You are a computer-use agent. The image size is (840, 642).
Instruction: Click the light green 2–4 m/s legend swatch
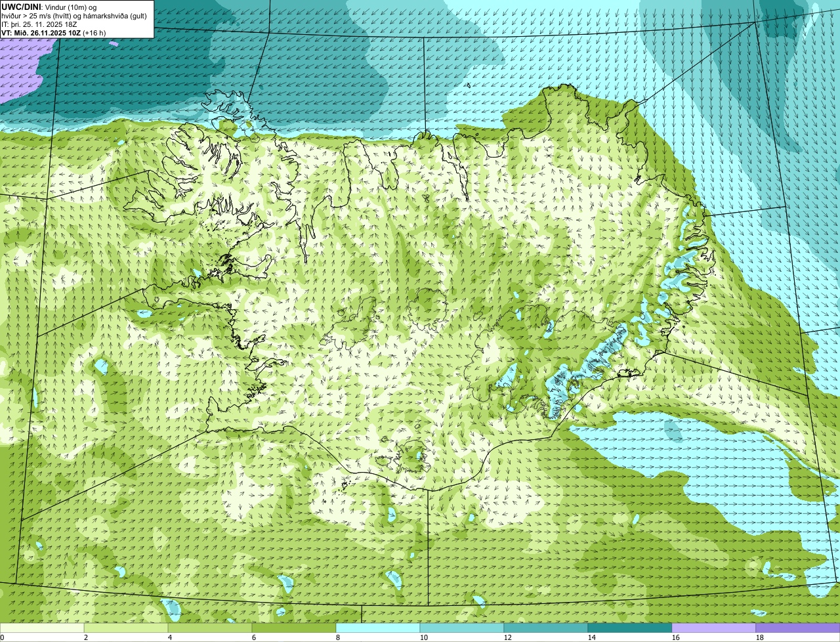pos(126,628)
